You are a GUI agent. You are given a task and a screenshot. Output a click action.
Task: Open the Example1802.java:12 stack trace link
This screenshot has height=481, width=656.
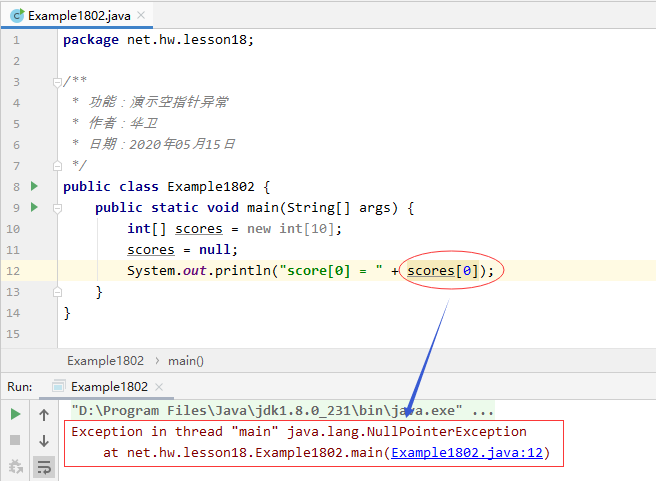[x=467, y=453]
